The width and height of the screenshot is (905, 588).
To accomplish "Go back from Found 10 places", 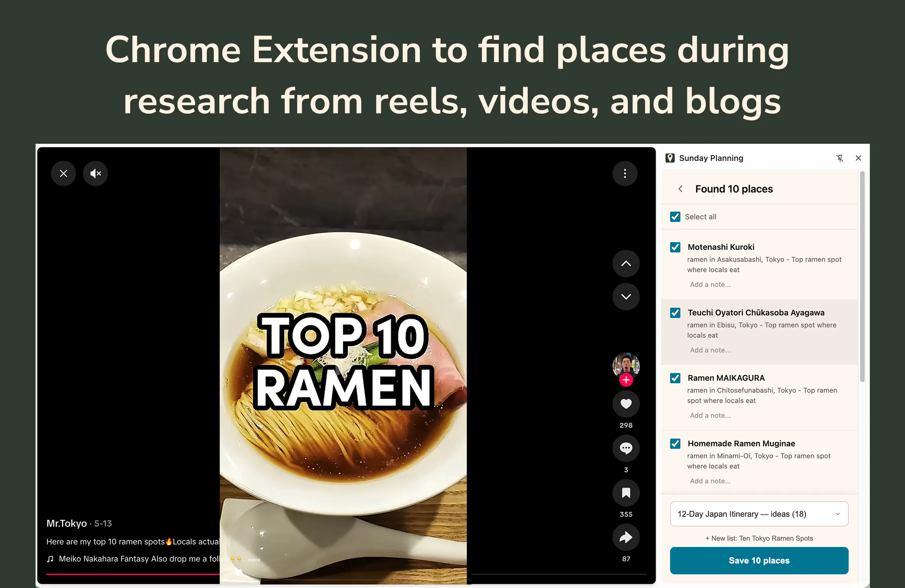I will coord(681,189).
